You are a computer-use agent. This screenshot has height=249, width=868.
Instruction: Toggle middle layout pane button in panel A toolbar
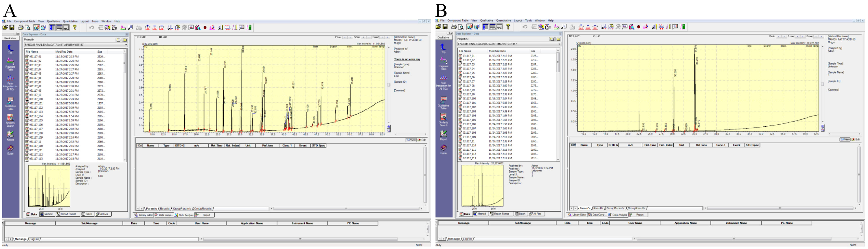click(x=59, y=28)
